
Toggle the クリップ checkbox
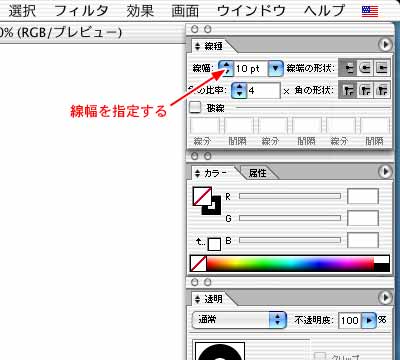(x=321, y=356)
